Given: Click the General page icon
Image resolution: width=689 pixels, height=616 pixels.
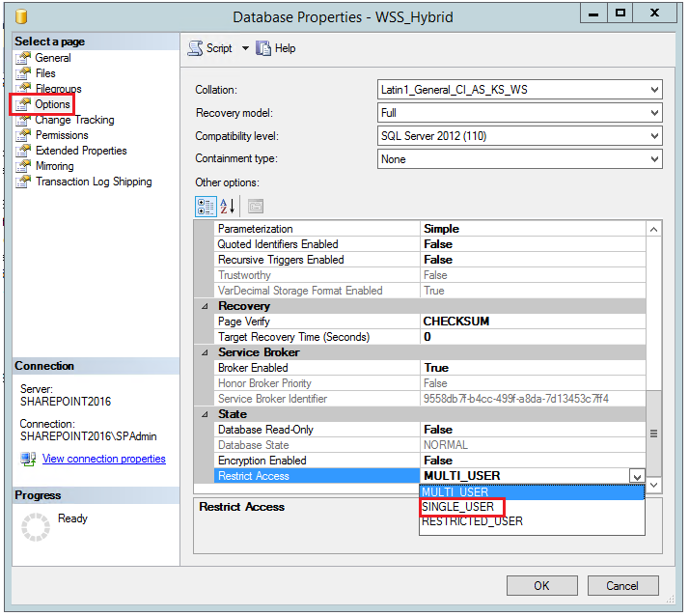Looking at the screenshot, I should [x=23, y=58].
